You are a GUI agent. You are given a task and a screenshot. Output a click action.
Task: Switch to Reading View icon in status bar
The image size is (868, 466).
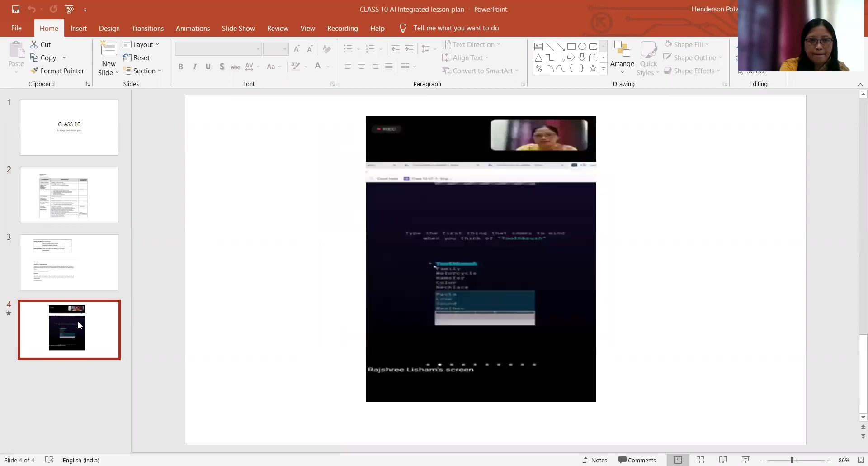723,460
